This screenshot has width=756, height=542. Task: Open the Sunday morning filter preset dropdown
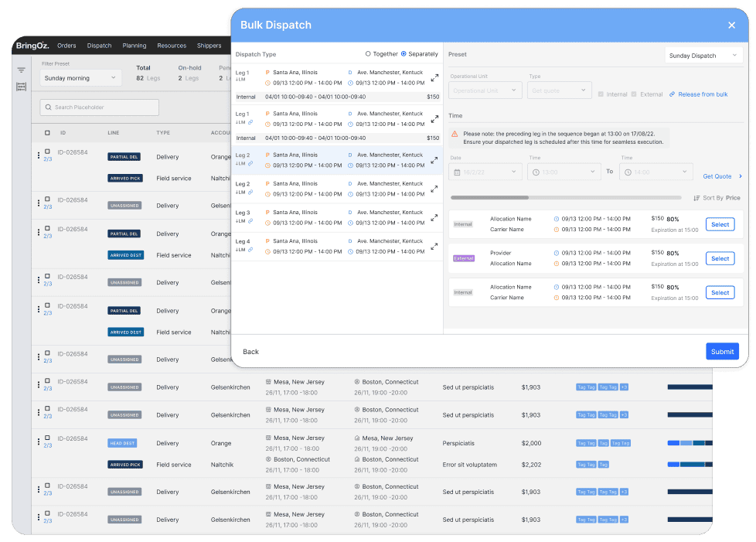pyautogui.click(x=80, y=77)
